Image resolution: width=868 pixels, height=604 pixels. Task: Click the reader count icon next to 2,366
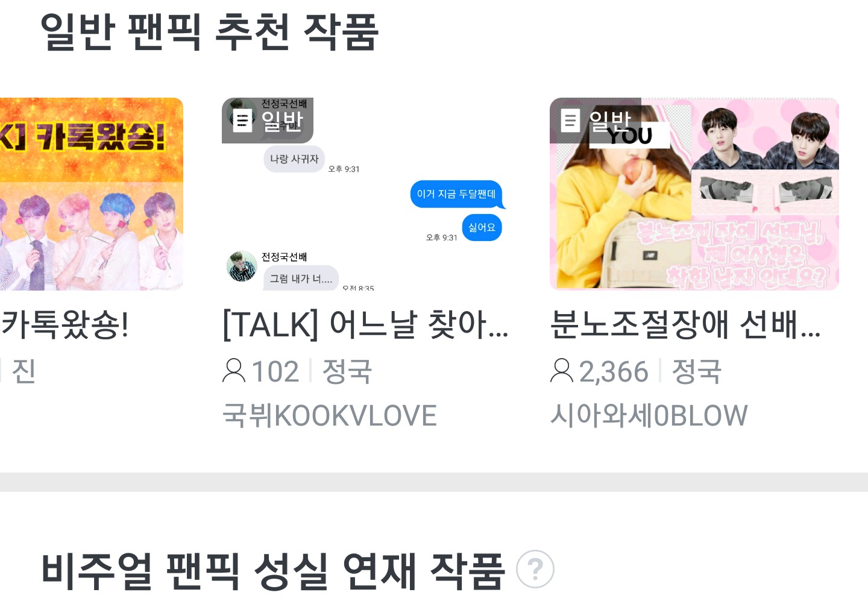[x=562, y=371]
